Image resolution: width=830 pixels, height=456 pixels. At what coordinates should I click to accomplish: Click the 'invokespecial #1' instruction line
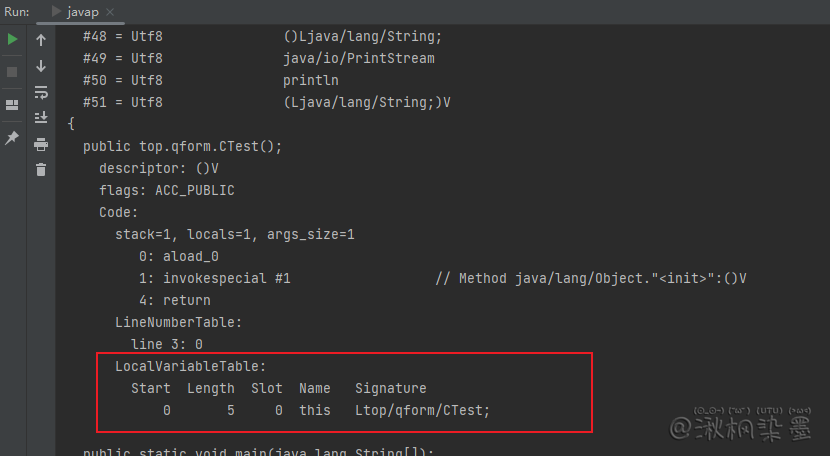tap(215, 278)
